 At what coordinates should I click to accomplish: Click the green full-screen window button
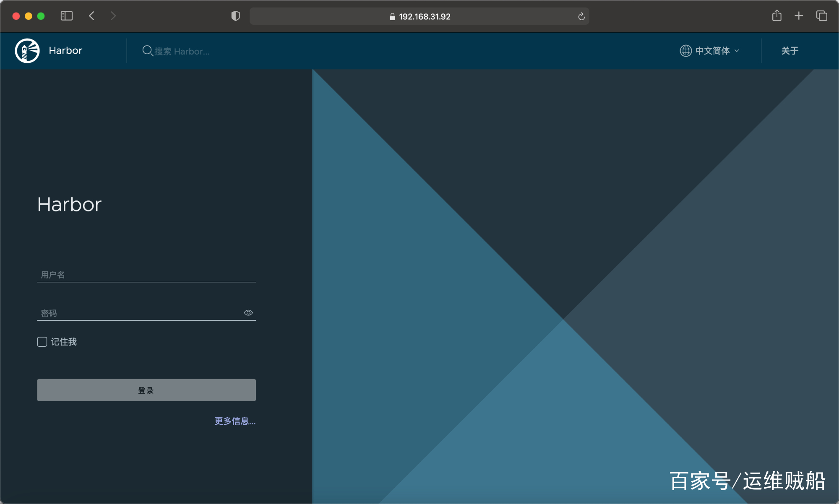[x=41, y=16]
